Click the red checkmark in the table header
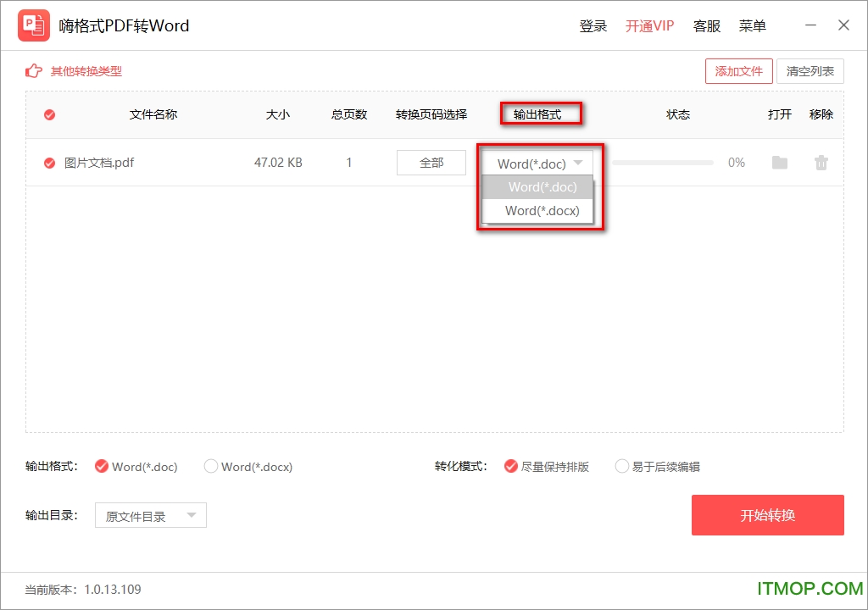Viewport: 868px width, 610px height. click(49, 114)
